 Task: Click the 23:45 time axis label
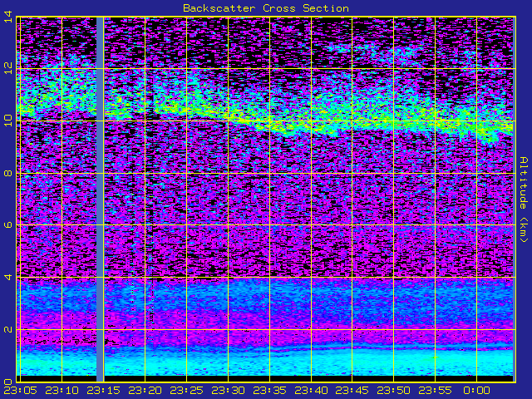point(352,391)
